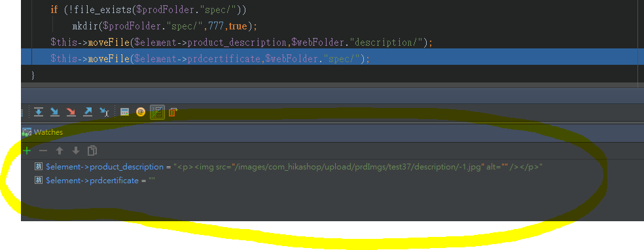Click Step Into blue arrow icon

coord(54,112)
